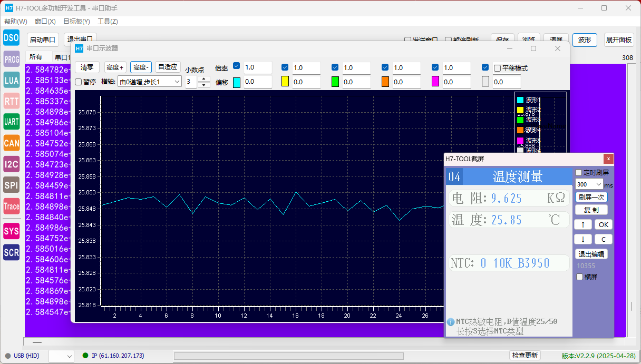
Task: Switch to the UART tool icon
Action: pos(12,122)
